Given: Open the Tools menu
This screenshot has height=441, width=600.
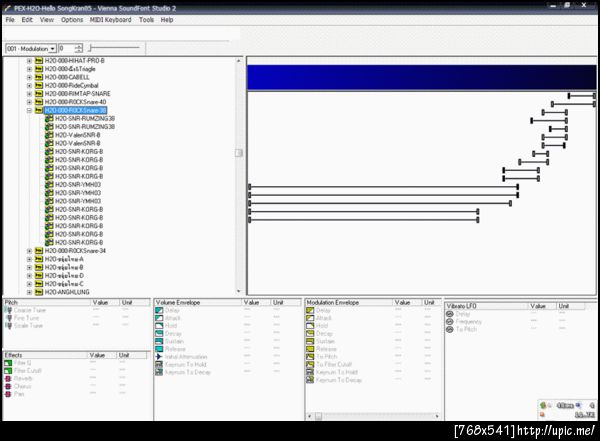Looking at the screenshot, I should coord(146,20).
